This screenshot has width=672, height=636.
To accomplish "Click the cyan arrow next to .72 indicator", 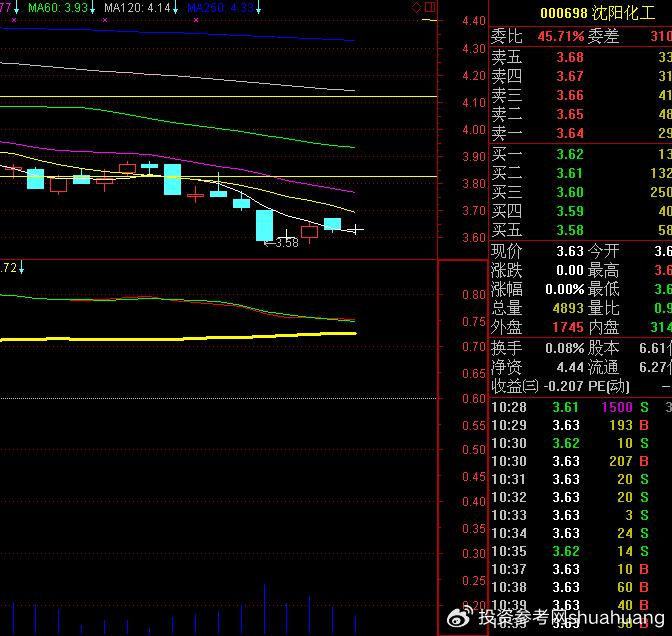I will [21, 268].
